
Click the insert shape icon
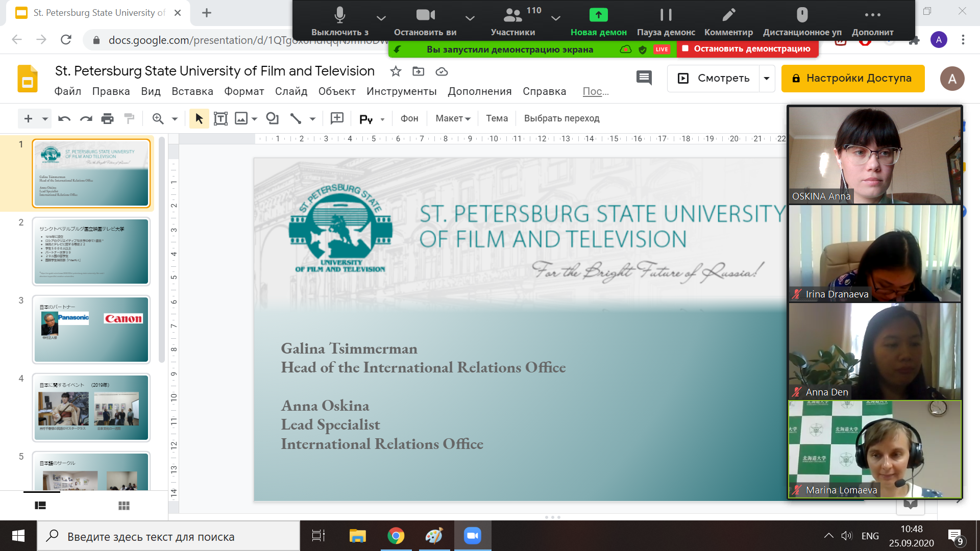click(273, 119)
